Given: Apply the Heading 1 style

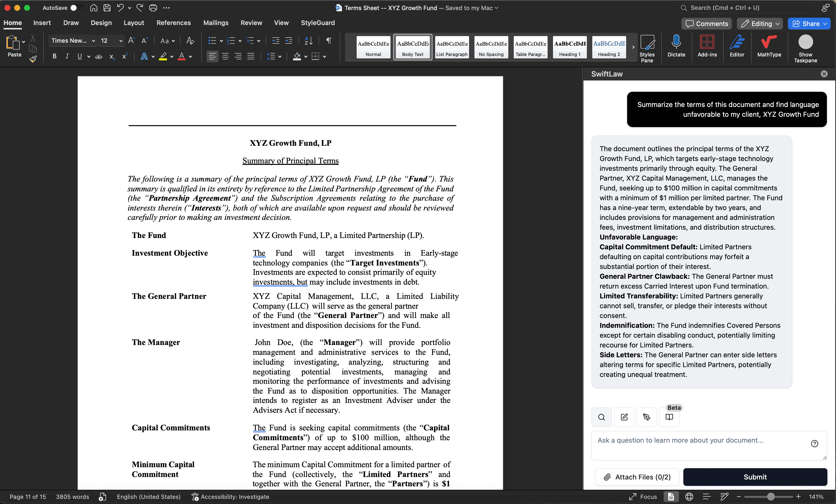Looking at the screenshot, I should pyautogui.click(x=570, y=47).
